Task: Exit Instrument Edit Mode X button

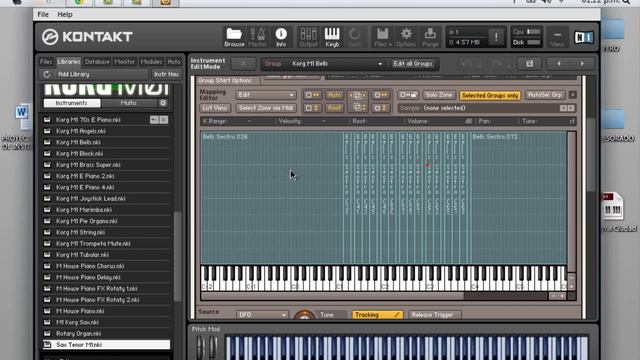Action: pos(243,64)
